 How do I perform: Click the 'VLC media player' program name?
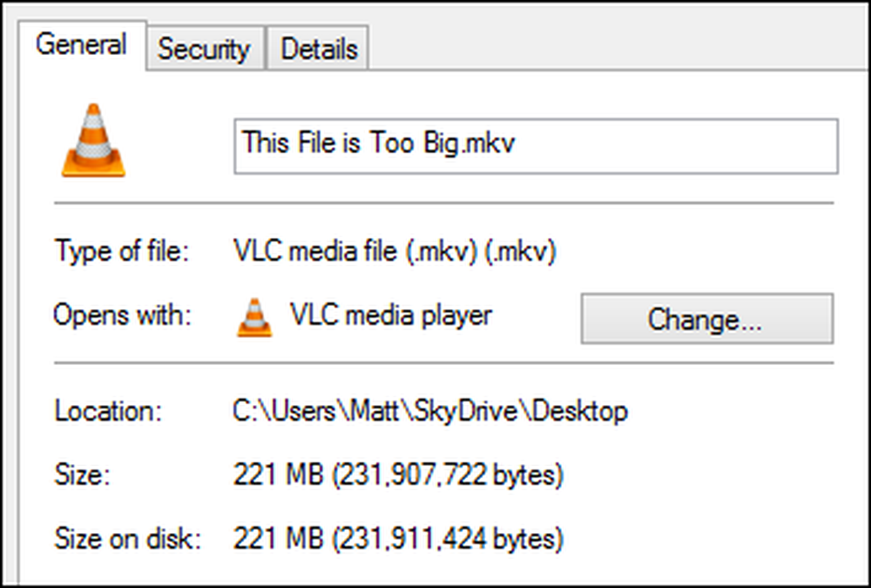click(x=390, y=315)
